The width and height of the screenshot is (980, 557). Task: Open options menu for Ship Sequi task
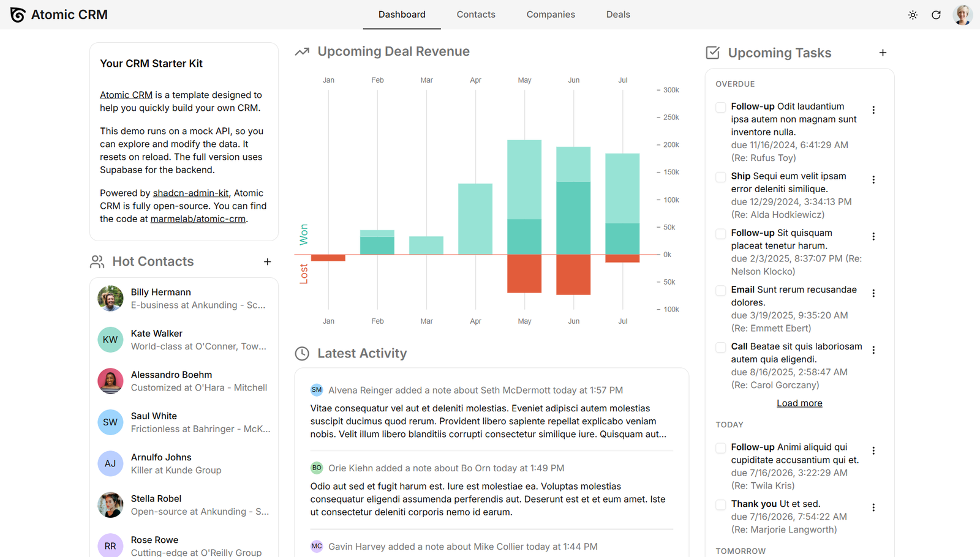click(x=873, y=179)
